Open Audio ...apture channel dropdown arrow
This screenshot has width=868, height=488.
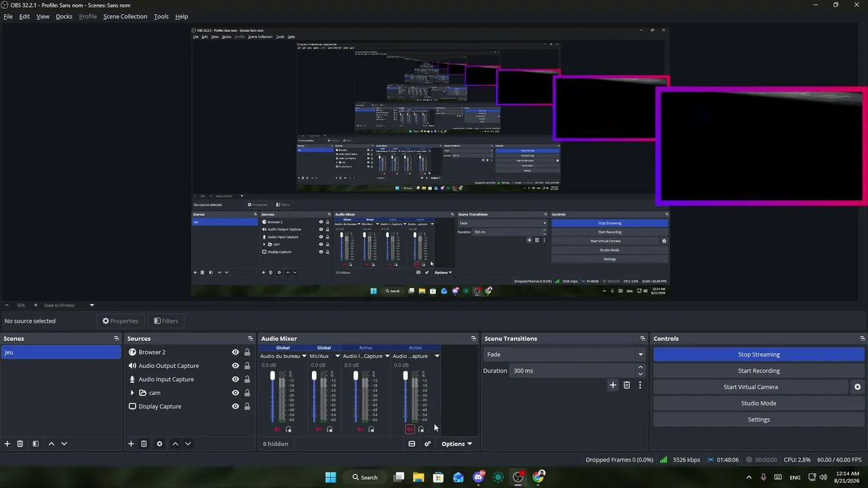click(x=437, y=356)
